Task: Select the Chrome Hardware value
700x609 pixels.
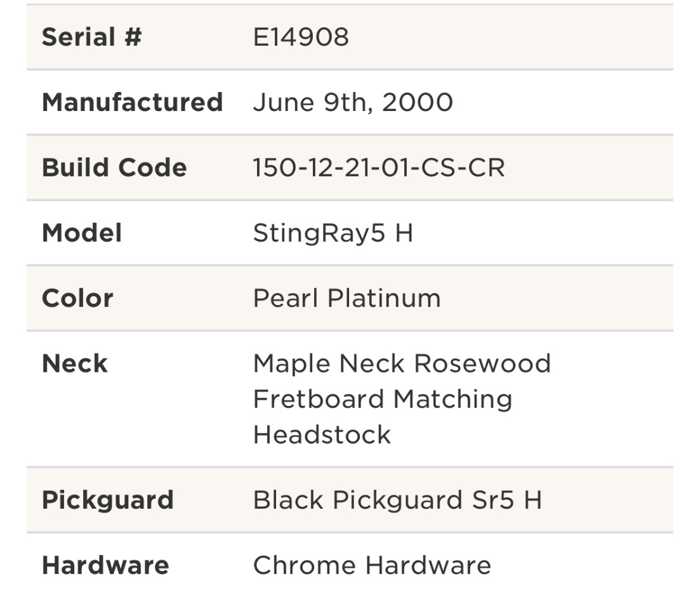Action: [x=372, y=566]
